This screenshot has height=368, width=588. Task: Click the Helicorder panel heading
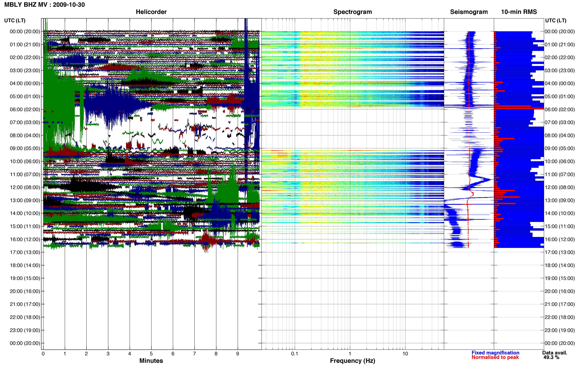(x=151, y=12)
